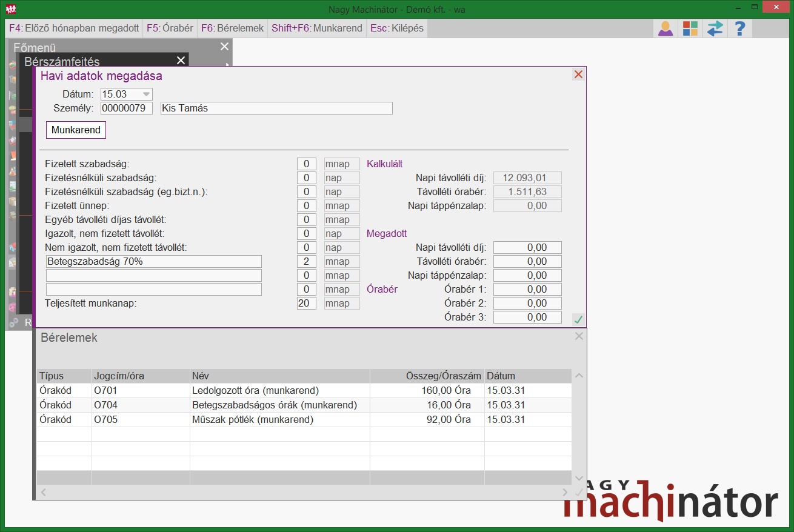Close the Havi adatok megadása dialog
Image resolution: width=794 pixels, height=532 pixels.
[x=578, y=74]
